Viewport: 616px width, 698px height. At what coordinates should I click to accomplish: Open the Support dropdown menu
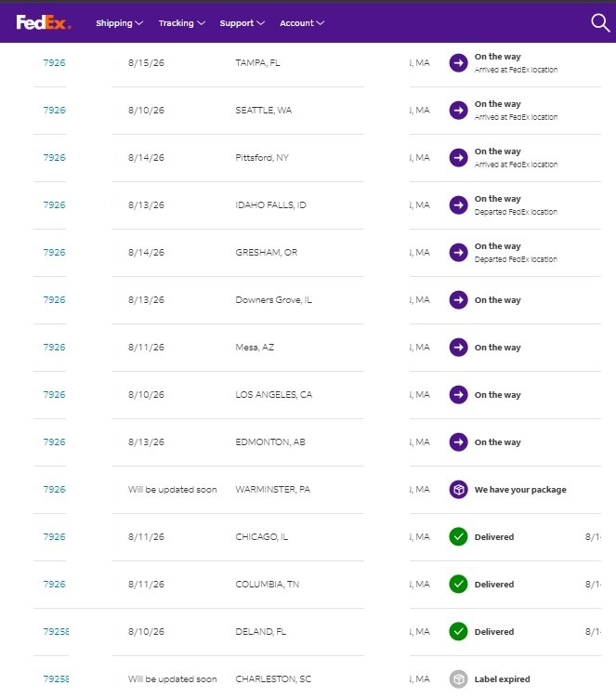coord(242,23)
